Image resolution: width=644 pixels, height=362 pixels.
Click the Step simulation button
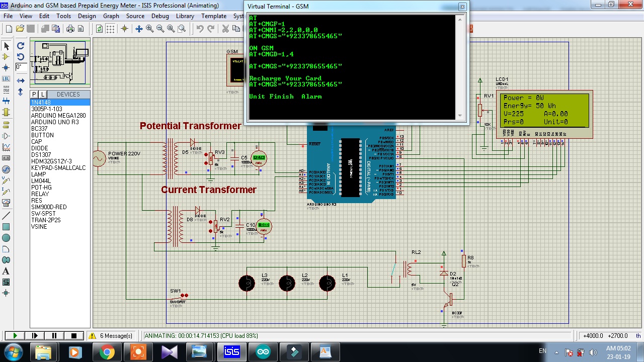[35, 335]
